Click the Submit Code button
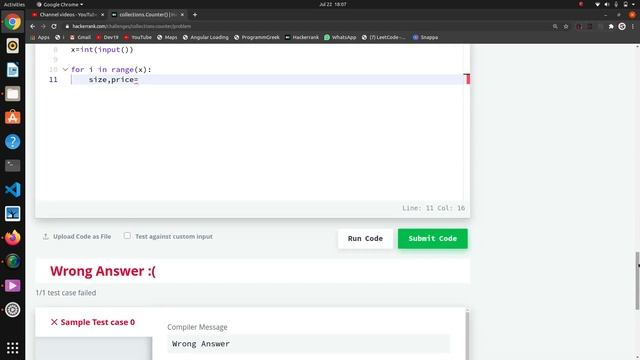This screenshot has width=640, height=360. 433,238
